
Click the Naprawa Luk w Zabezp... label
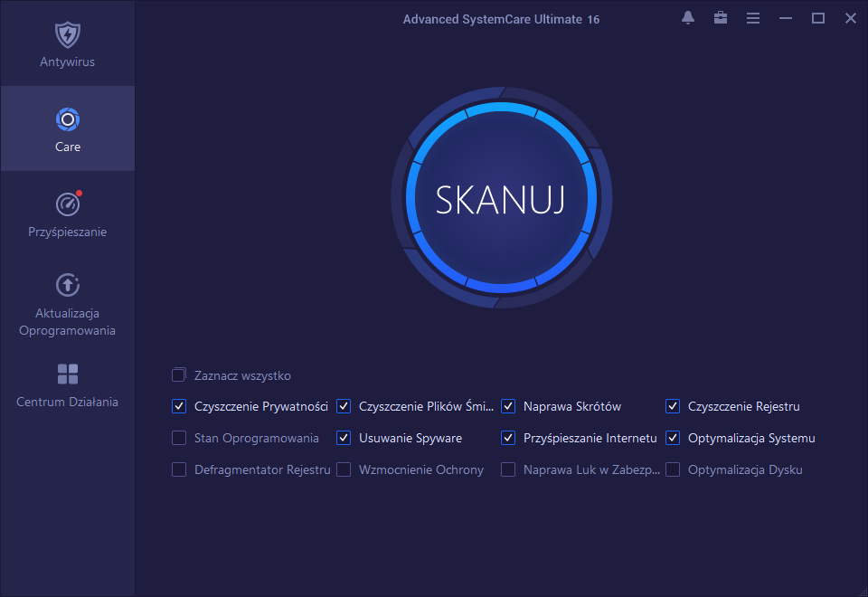(591, 469)
